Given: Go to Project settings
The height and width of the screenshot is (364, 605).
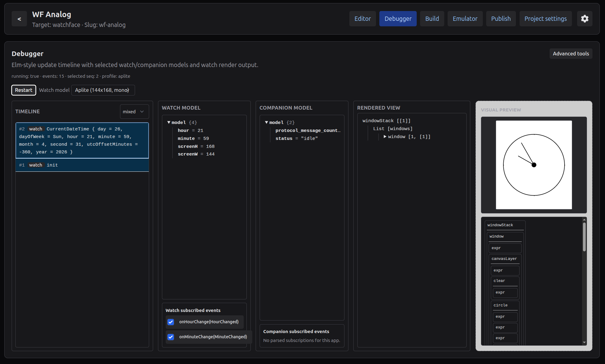Looking at the screenshot, I should click(545, 19).
